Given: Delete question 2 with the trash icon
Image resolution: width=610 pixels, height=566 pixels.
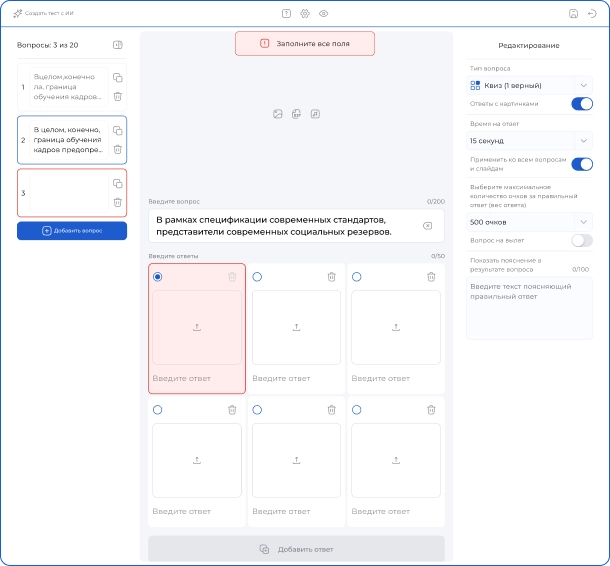Looking at the screenshot, I should pos(117,149).
